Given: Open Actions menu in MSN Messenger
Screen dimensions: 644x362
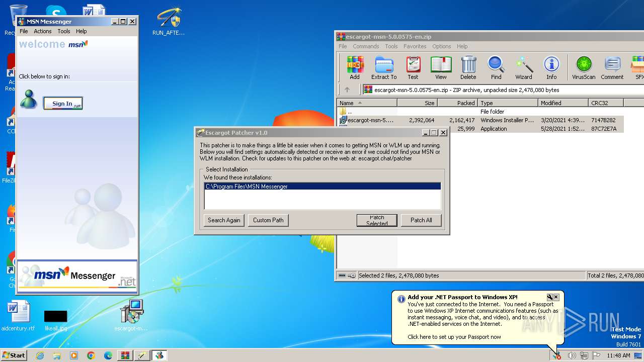Looking at the screenshot, I should [43, 31].
